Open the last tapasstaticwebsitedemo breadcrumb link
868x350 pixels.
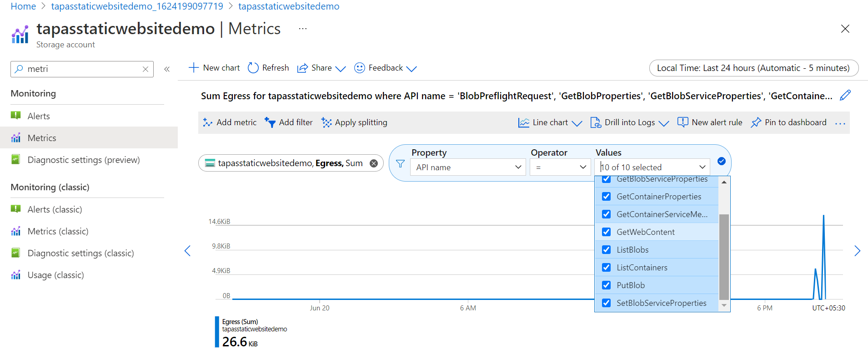click(289, 6)
